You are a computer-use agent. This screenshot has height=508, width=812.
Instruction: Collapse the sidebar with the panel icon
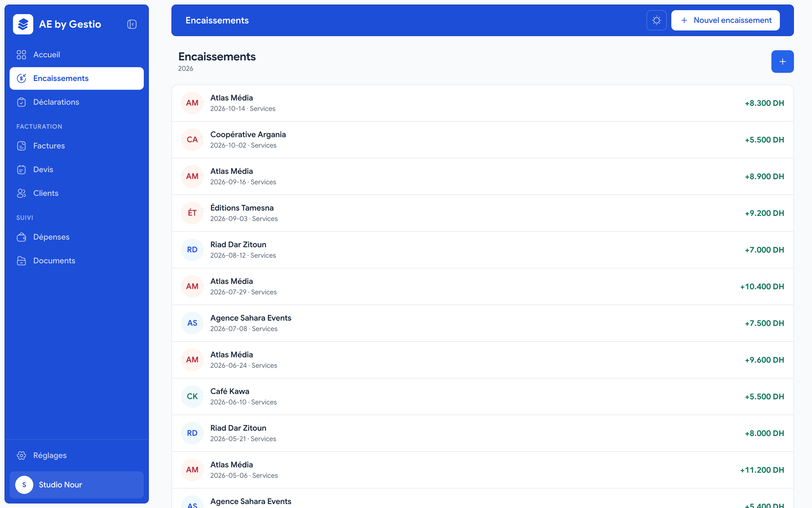pyautogui.click(x=132, y=24)
